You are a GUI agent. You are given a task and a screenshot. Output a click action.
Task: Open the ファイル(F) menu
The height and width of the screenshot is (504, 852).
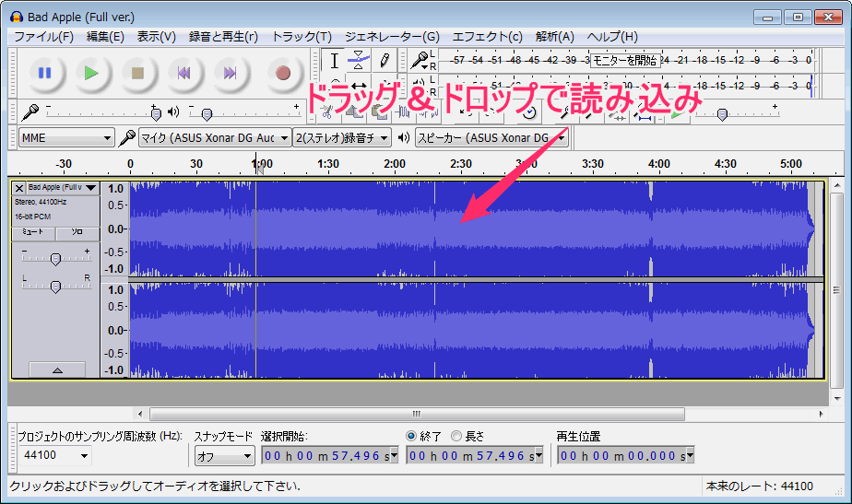(x=43, y=36)
